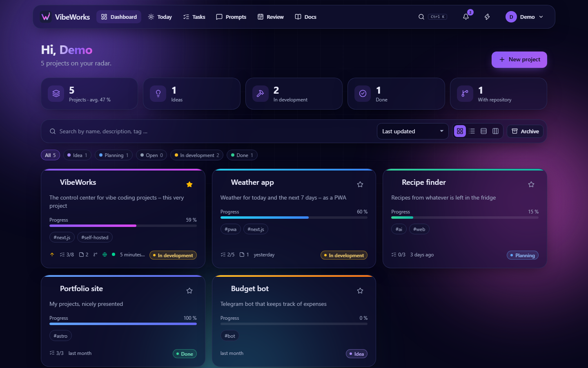Switch to kanban columns view icon

coord(496,131)
